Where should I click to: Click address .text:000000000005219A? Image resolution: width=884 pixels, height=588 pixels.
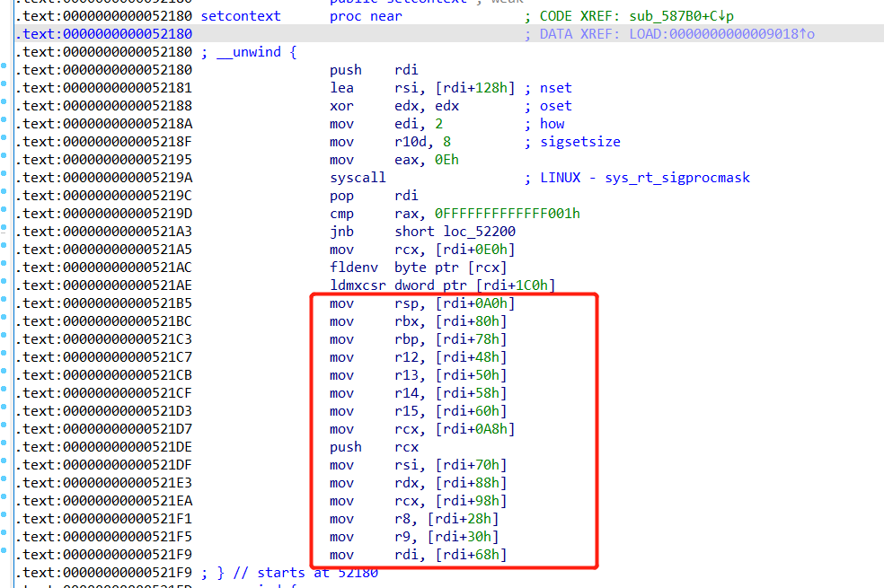pos(103,178)
